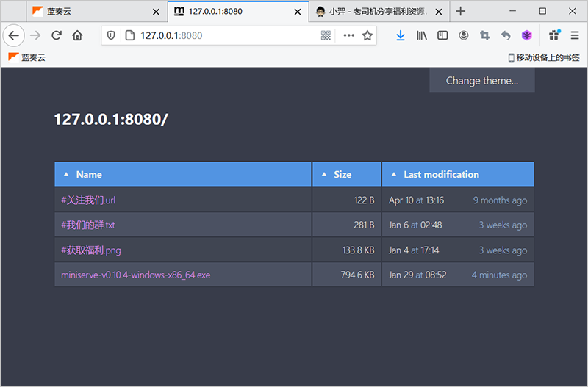
Task: Go to the browser home page
Action: pyautogui.click(x=78, y=35)
